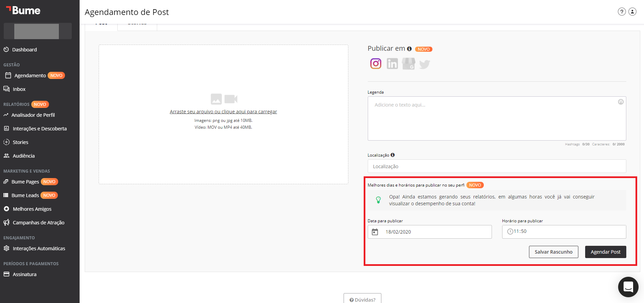644x303 pixels.
Task: Open the chat support bubble
Action: [x=628, y=287]
